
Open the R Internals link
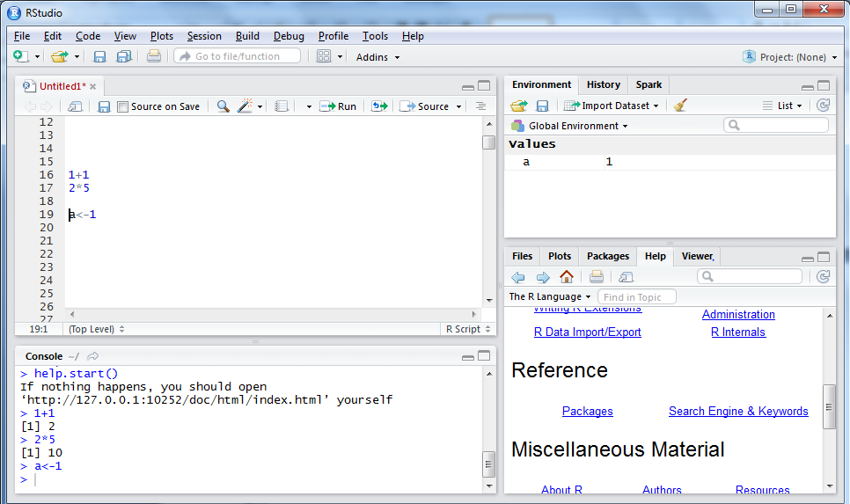(x=737, y=332)
